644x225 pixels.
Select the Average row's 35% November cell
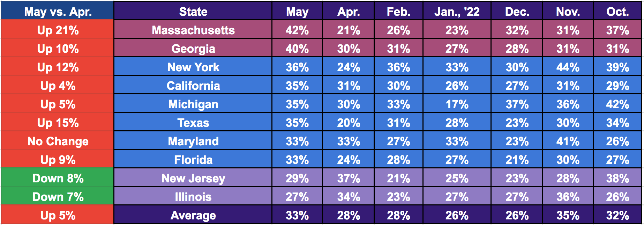pos(568,215)
